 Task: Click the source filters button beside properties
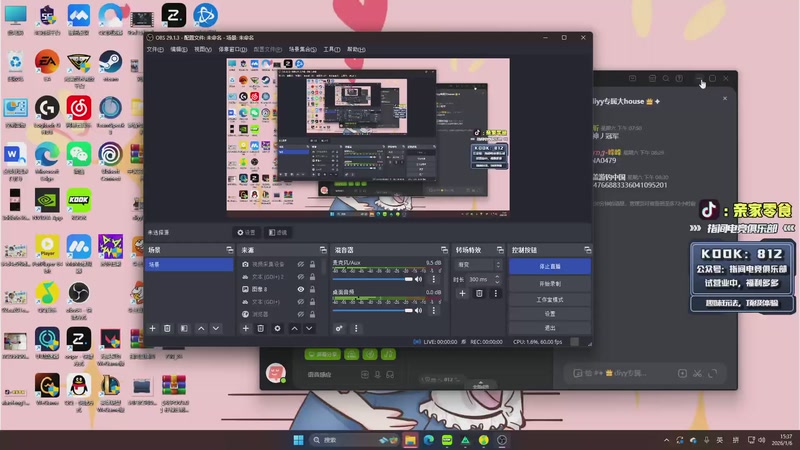point(278,233)
